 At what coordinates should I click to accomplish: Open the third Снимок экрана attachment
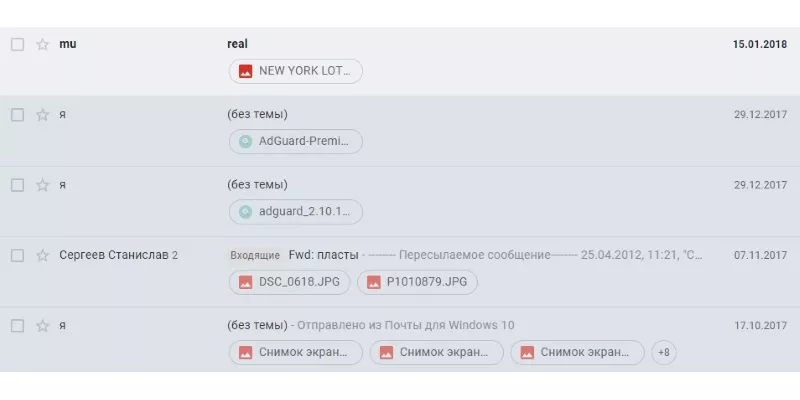pos(577,352)
